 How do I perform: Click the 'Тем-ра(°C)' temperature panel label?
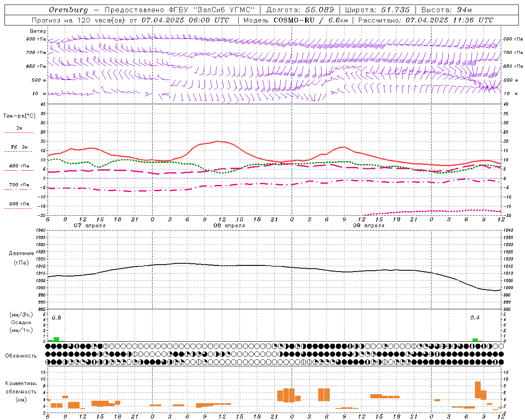click(19, 116)
